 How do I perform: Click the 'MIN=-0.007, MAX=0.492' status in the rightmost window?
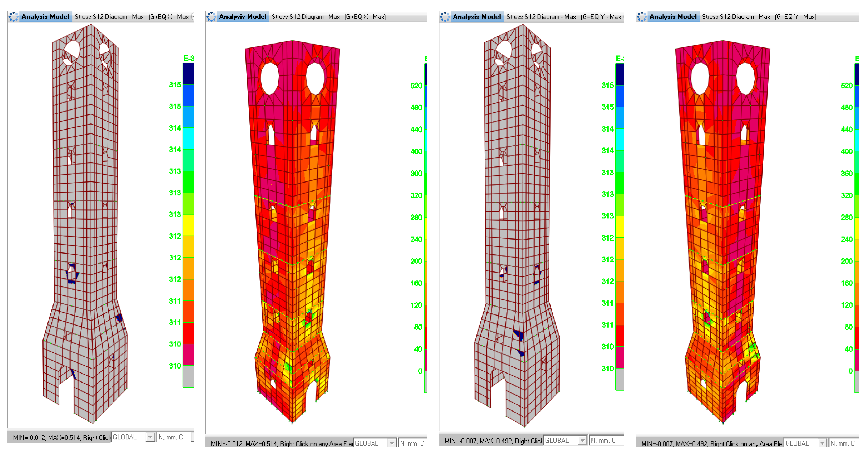coord(674,443)
